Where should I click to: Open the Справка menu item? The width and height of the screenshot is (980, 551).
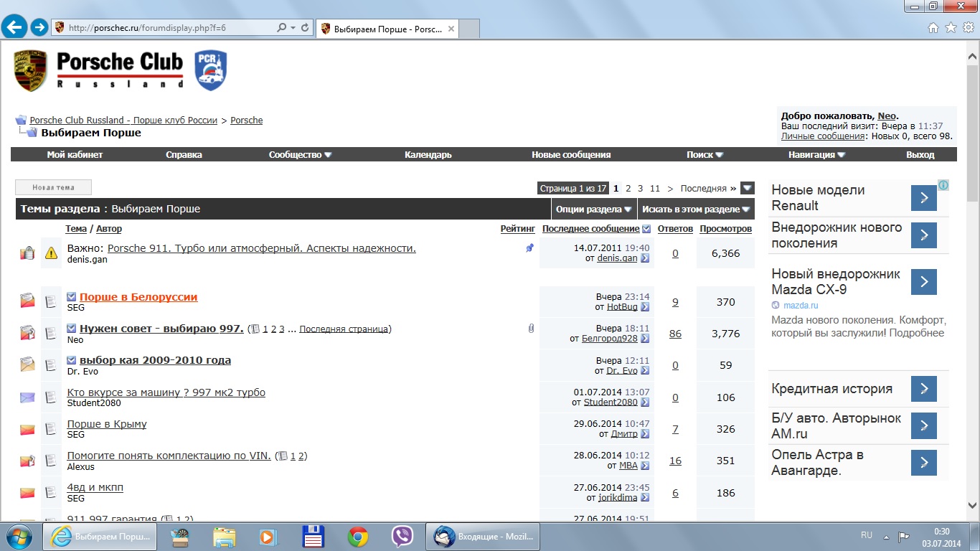click(184, 155)
